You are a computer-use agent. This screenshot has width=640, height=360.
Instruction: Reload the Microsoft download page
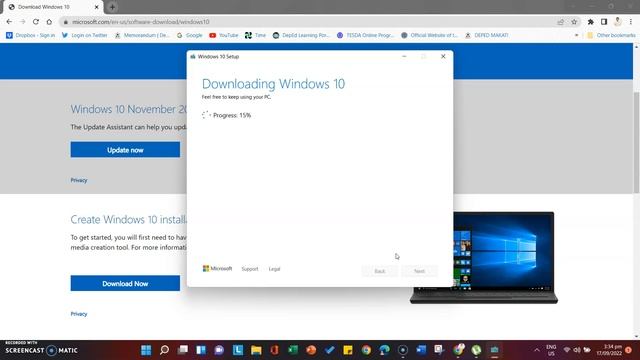[x=36, y=22]
